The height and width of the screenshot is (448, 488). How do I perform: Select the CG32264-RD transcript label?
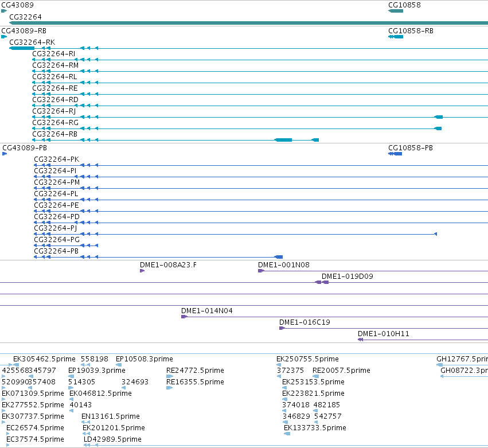(x=56, y=100)
